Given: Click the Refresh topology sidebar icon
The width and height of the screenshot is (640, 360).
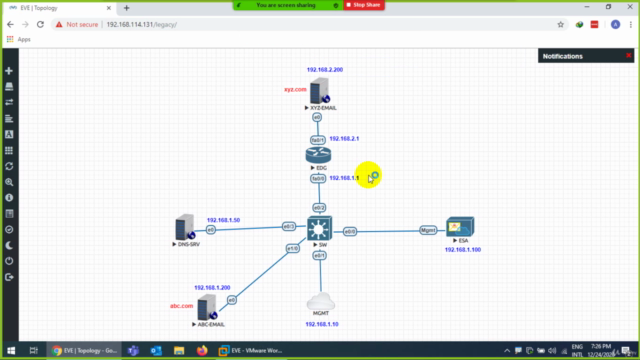Looking at the screenshot, I should coord(9,166).
